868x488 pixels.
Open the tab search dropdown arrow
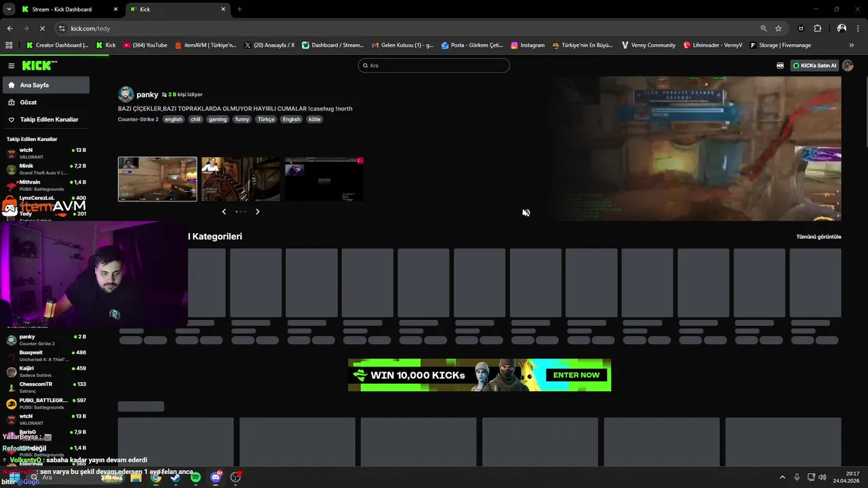tap(8, 9)
